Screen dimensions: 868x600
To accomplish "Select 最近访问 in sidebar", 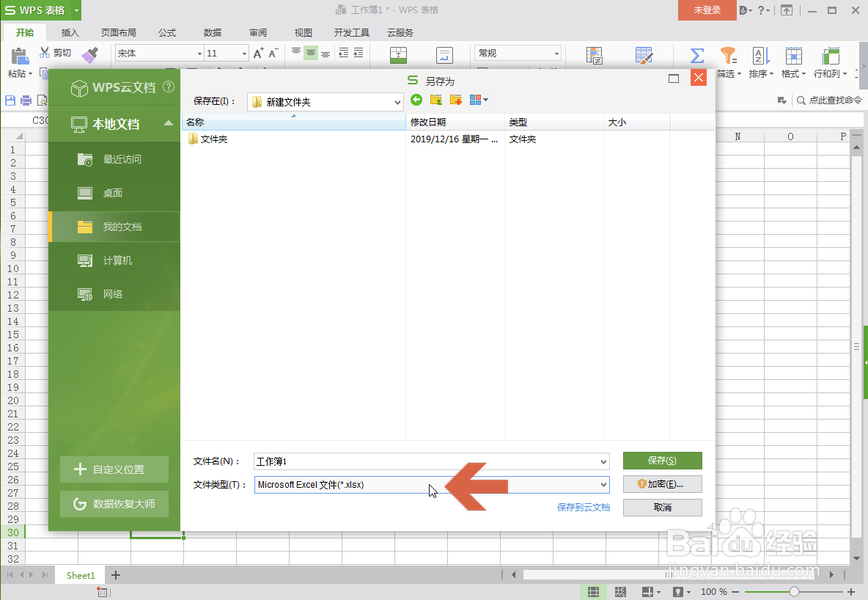I will [x=114, y=160].
